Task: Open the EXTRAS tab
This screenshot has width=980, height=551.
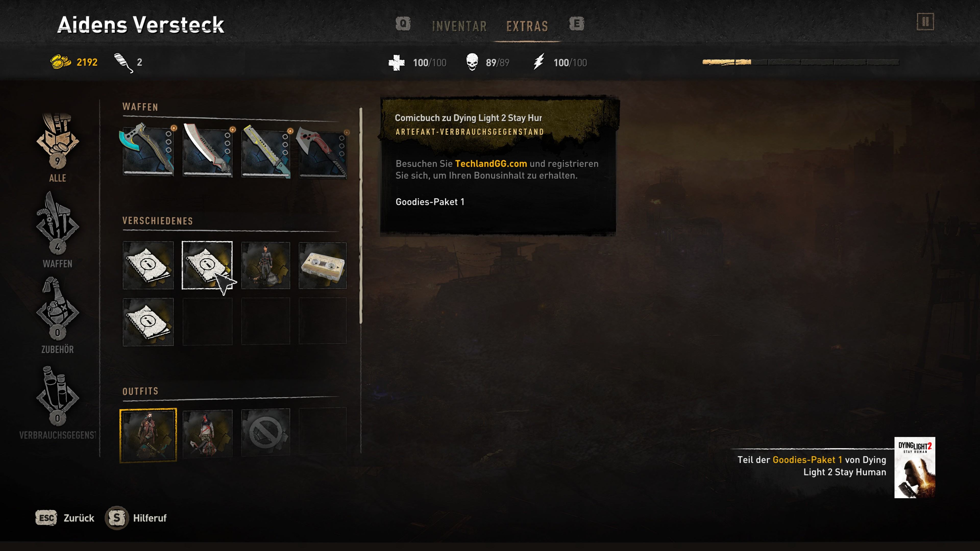Action: (x=527, y=26)
